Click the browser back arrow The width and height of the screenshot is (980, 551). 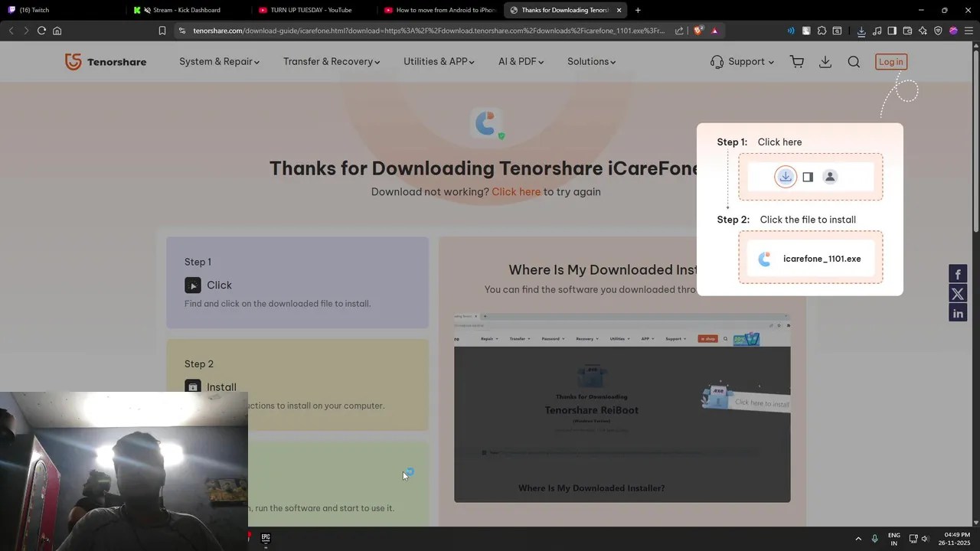click(11, 31)
